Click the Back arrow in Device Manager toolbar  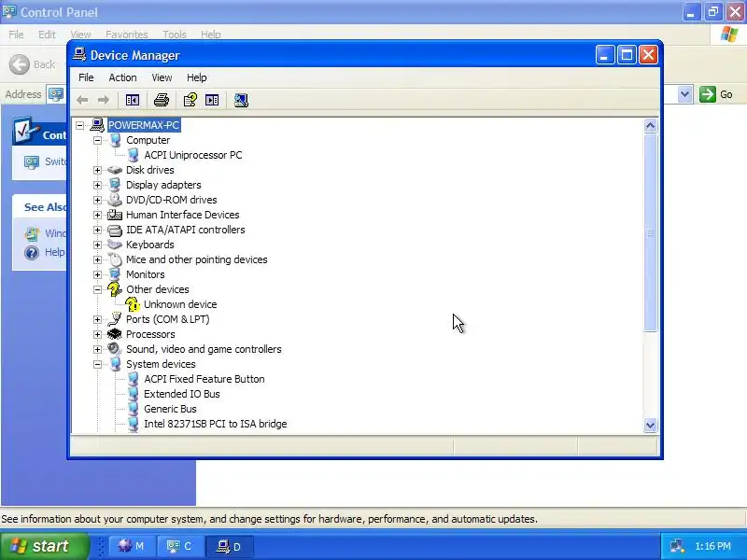click(82, 100)
